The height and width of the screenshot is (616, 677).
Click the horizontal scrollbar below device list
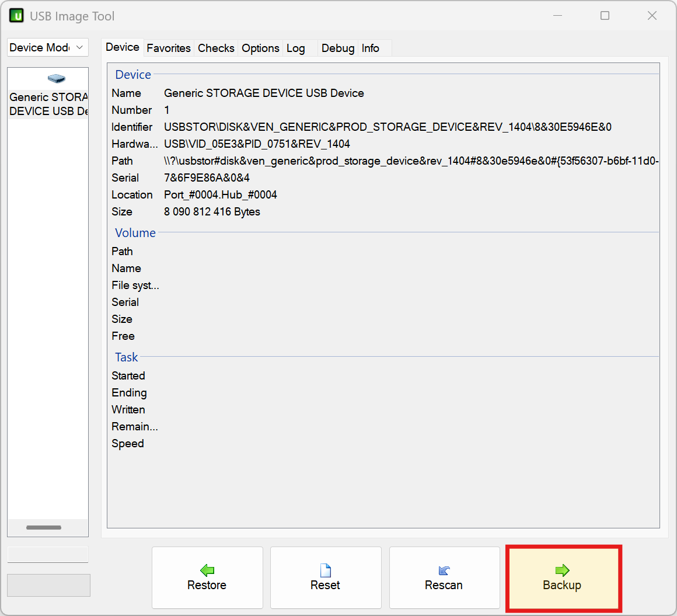click(43, 527)
